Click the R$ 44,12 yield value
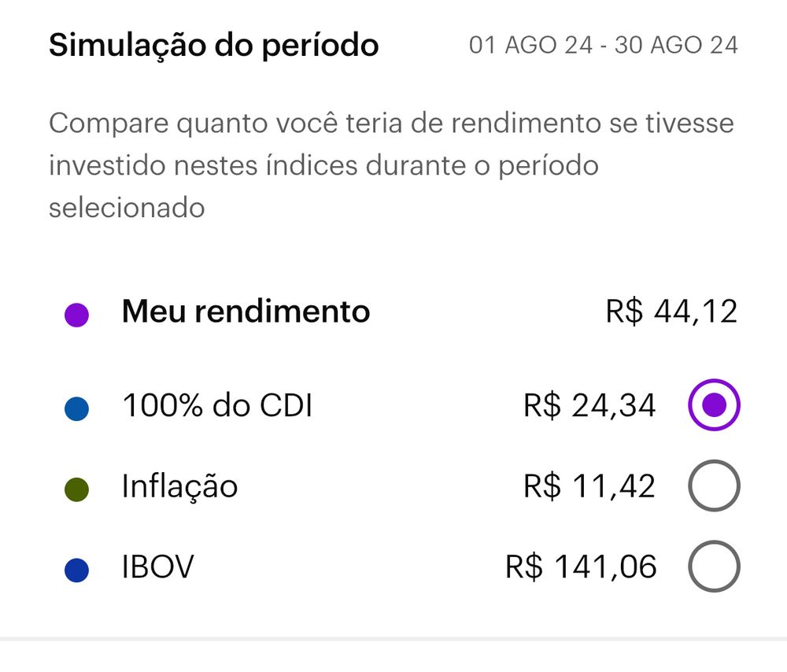This screenshot has height=672, width=787. (x=671, y=312)
